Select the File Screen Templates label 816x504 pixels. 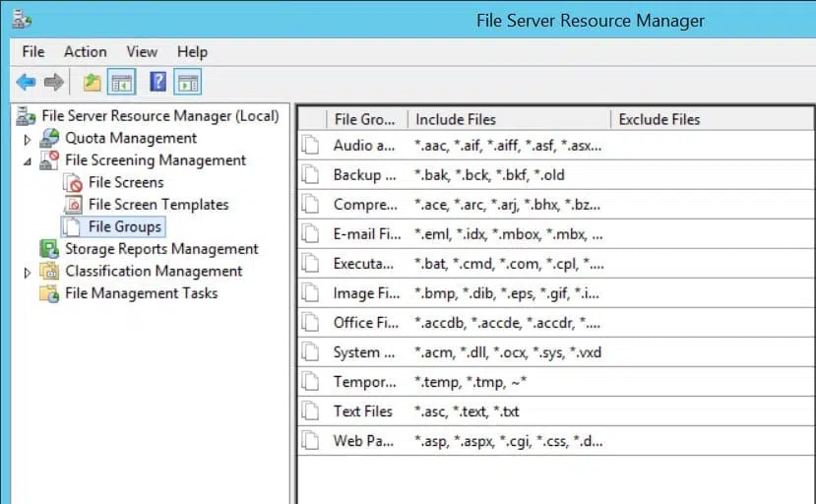click(158, 205)
